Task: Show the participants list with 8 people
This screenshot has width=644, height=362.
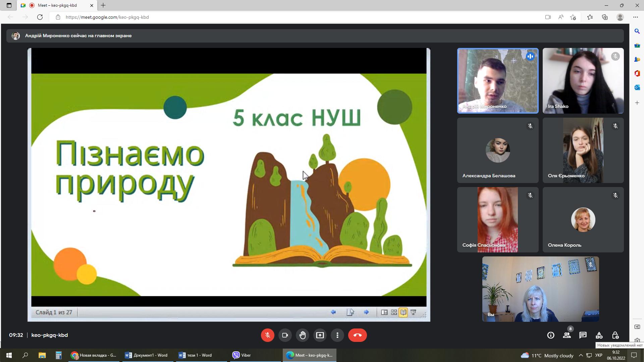Action: coord(567,335)
